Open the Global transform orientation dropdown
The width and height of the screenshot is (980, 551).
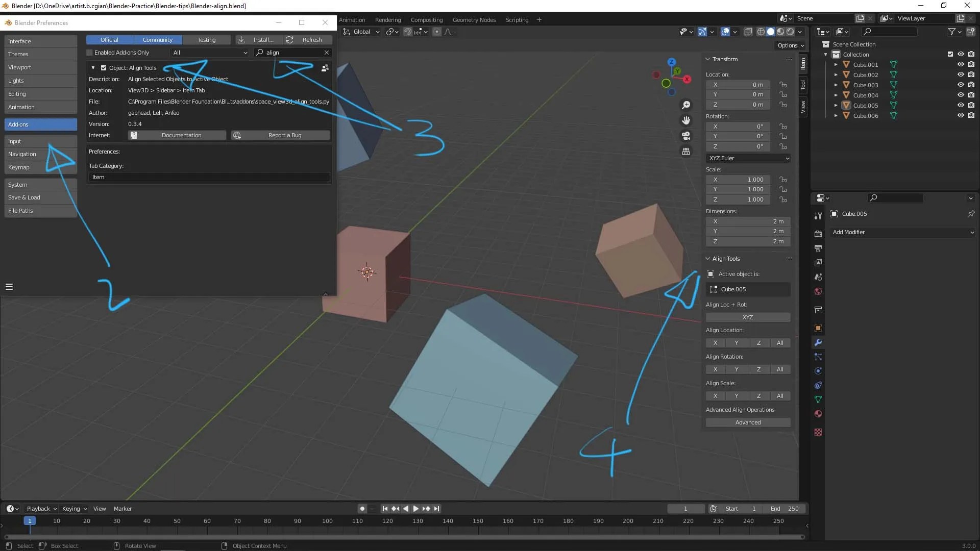pyautogui.click(x=361, y=31)
